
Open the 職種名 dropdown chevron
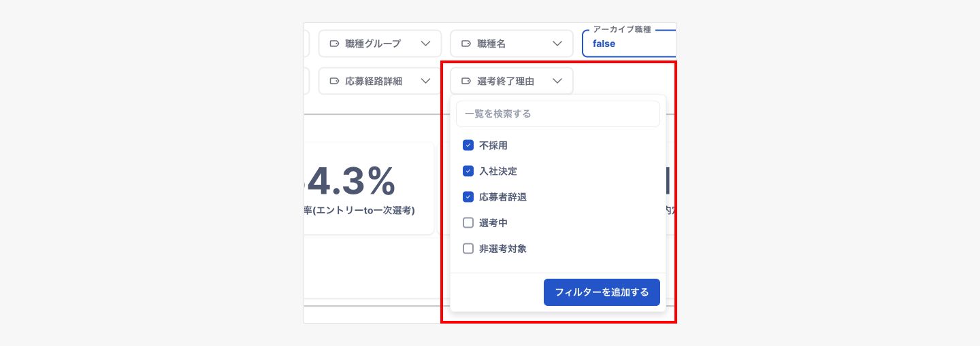point(558,44)
